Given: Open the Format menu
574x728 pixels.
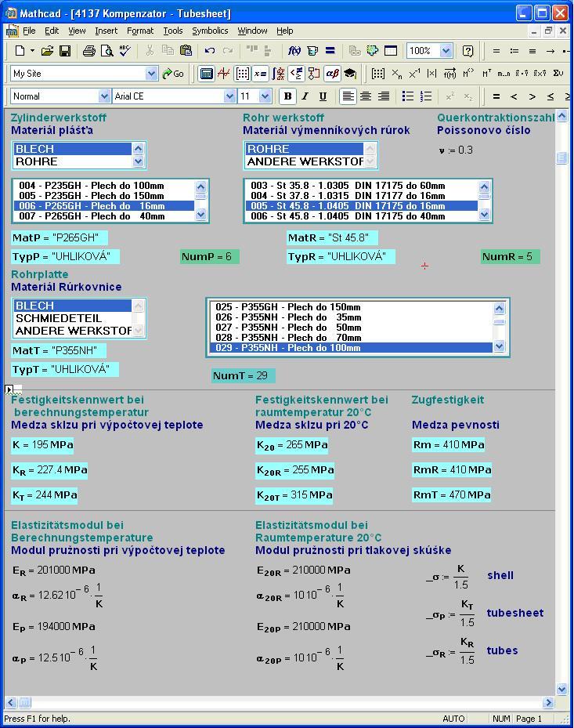Looking at the screenshot, I should click(140, 31).
